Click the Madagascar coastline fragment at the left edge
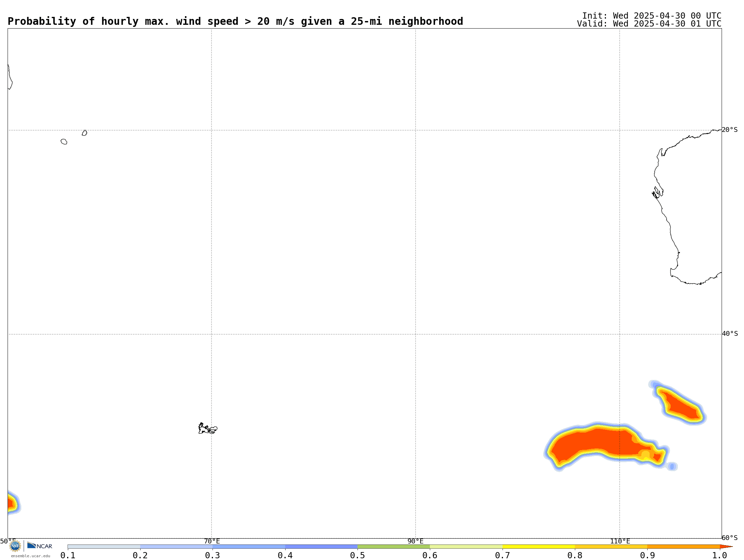The image size is (744, 560). [x=10, y=76]
